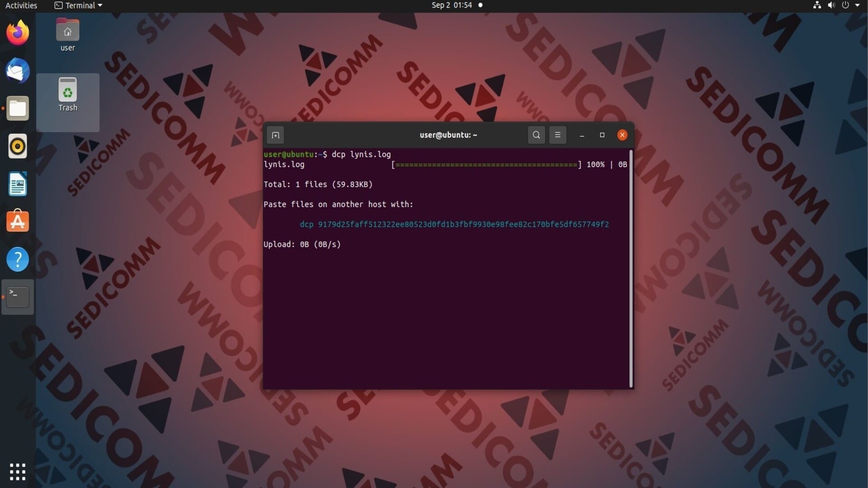This screenshot has height=488, width=868.
Task: Click the 'user@ubuntu: ~' window title
Action: (448, 135)
